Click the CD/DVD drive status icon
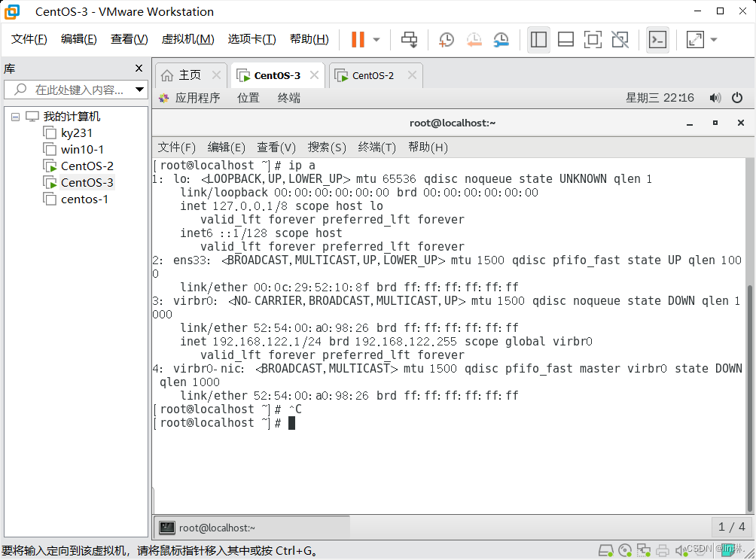Image resolution: width=756 pixels, height=560 pixels. click(625, 550)
